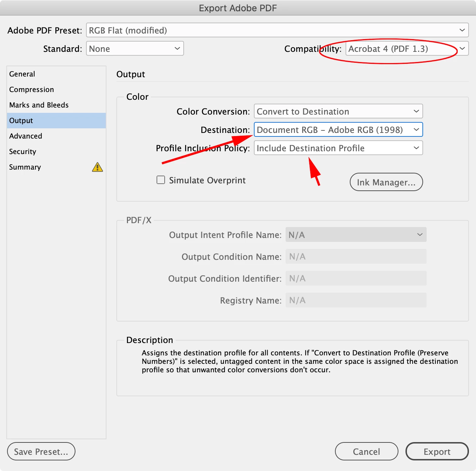Select the Compression section
This screenshot has height=471, width=476.
(x=56, y=90)
